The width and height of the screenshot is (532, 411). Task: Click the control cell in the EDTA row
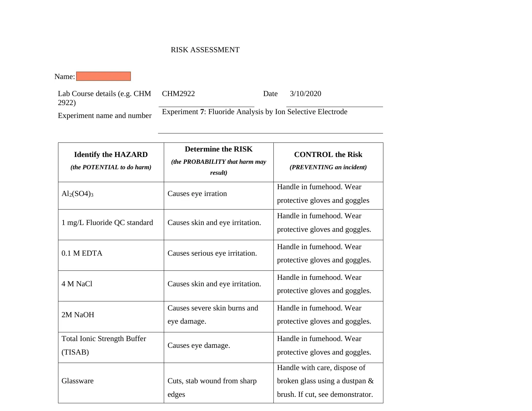pos(328,255)
